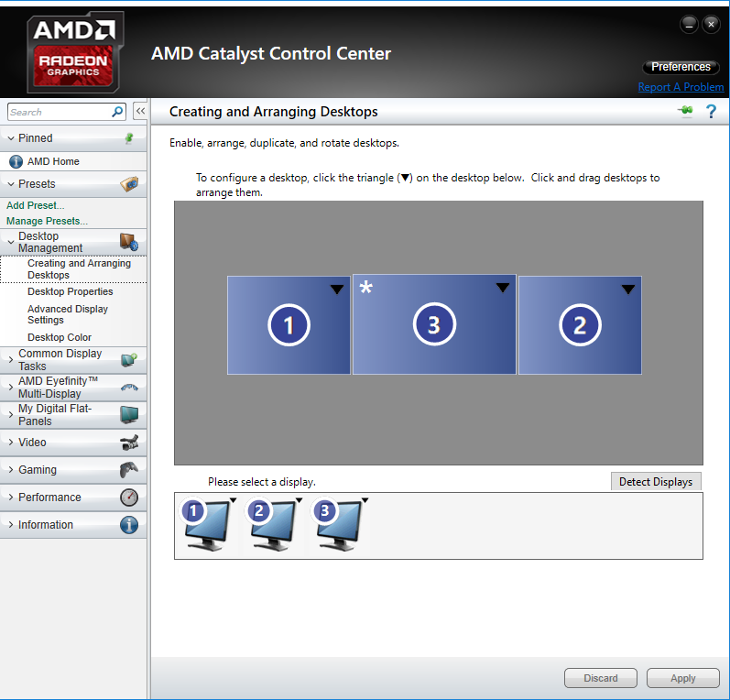730x700 pixels.
Task: Collapse the sidebar with double-arrow button
Action: tap(140, 112)
